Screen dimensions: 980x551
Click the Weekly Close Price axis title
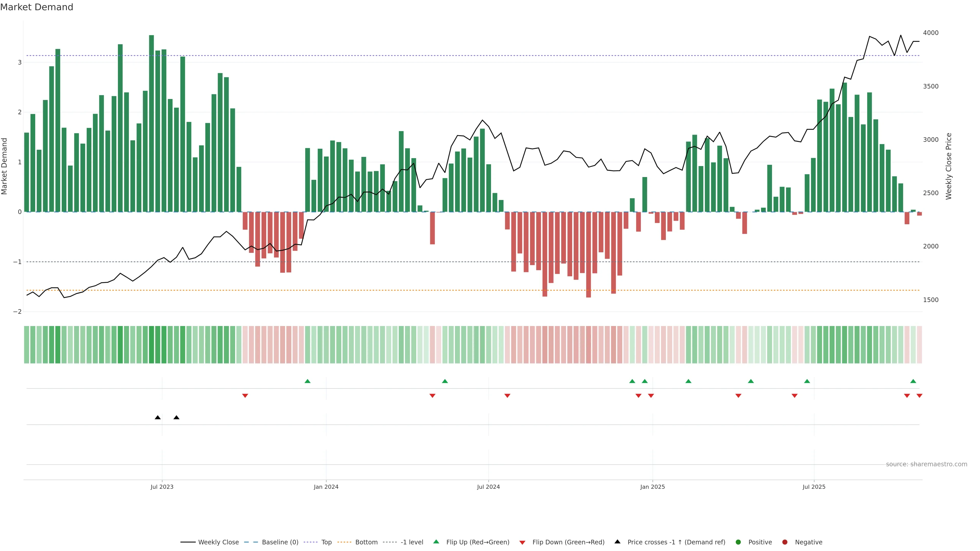[x=948, y=166]
